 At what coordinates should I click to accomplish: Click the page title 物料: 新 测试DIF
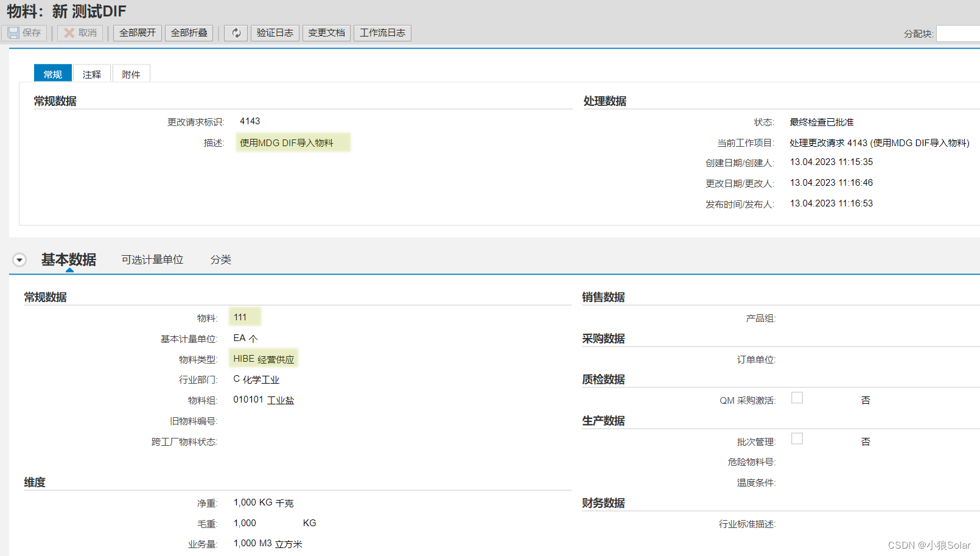[x=66, y=11]
